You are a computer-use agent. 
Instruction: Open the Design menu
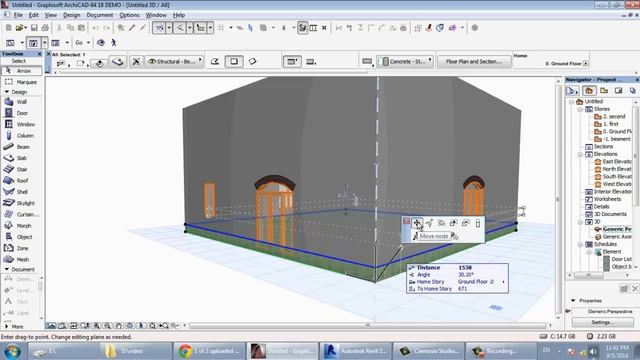click(71, 15)
